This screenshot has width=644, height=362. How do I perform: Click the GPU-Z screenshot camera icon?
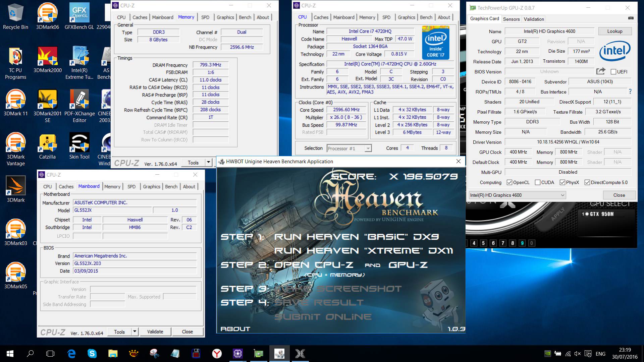click(x=631, y=18)
